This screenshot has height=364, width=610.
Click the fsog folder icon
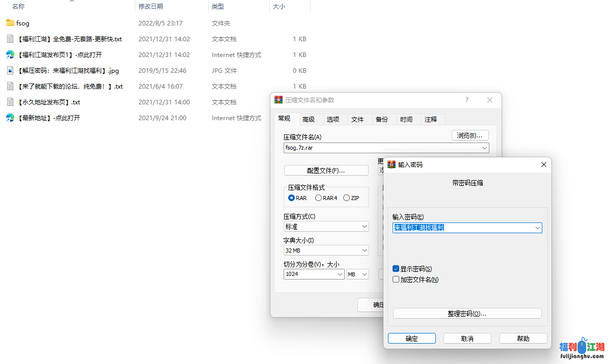[10, 23]
